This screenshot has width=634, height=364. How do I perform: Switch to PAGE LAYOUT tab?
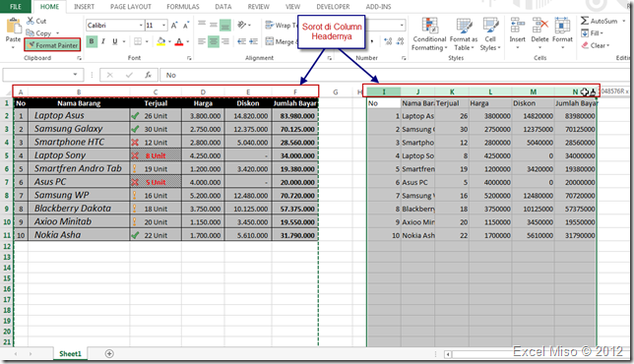131,7
